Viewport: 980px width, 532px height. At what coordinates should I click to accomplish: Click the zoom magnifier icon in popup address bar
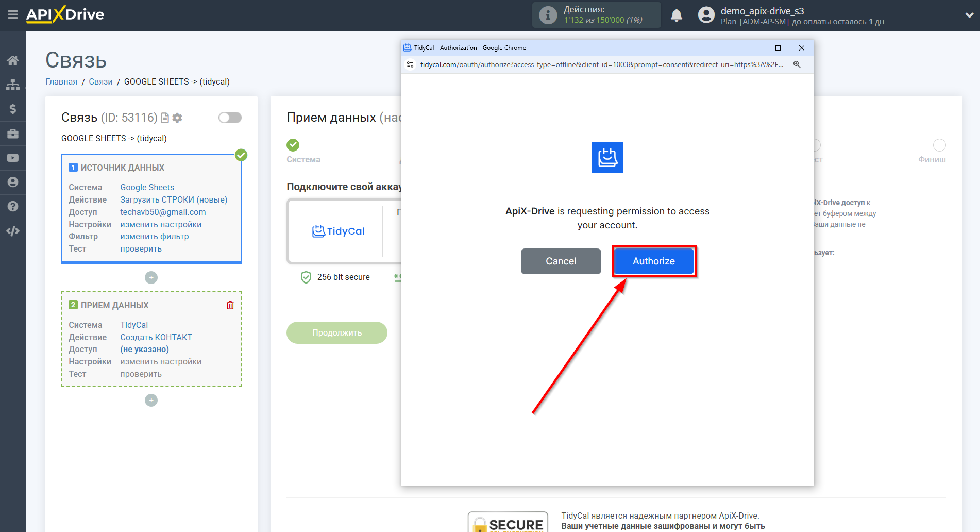click(x=797, y=64)
